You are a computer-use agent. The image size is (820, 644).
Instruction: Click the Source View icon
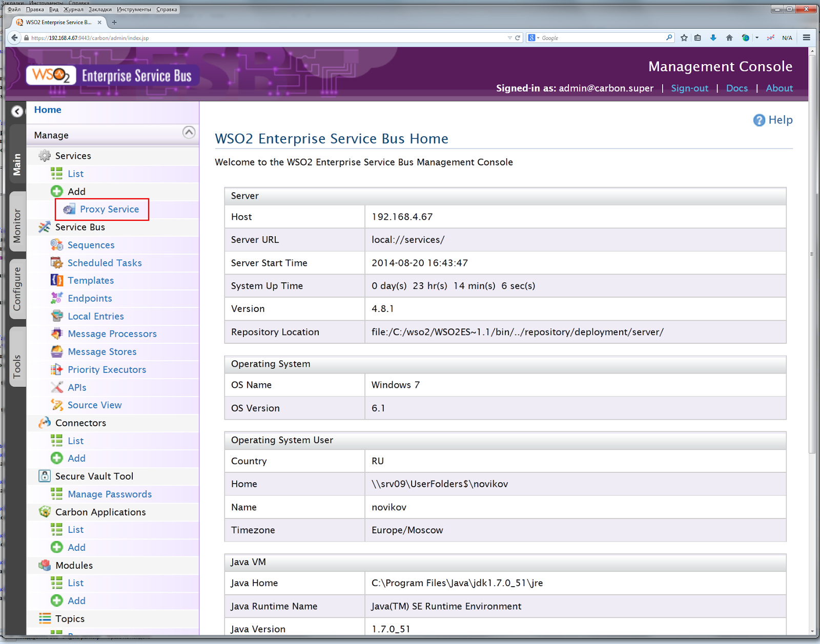57,405
